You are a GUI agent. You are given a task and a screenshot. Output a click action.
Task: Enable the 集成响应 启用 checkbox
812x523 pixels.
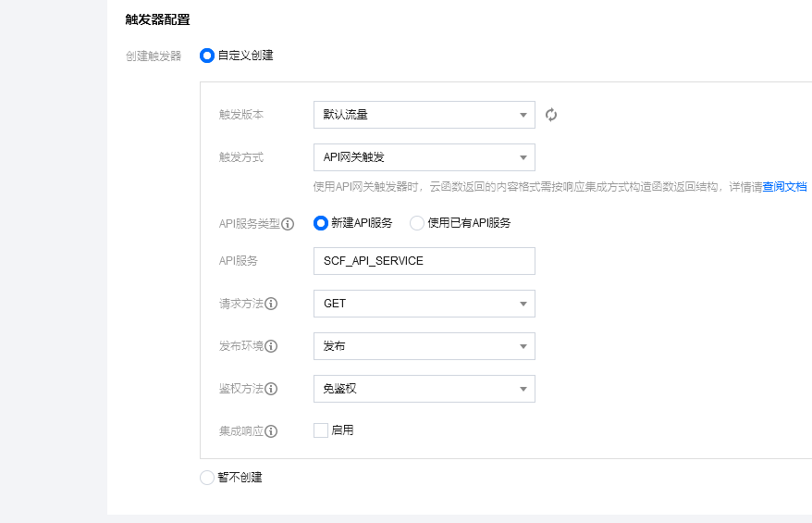tap(321, 430)
